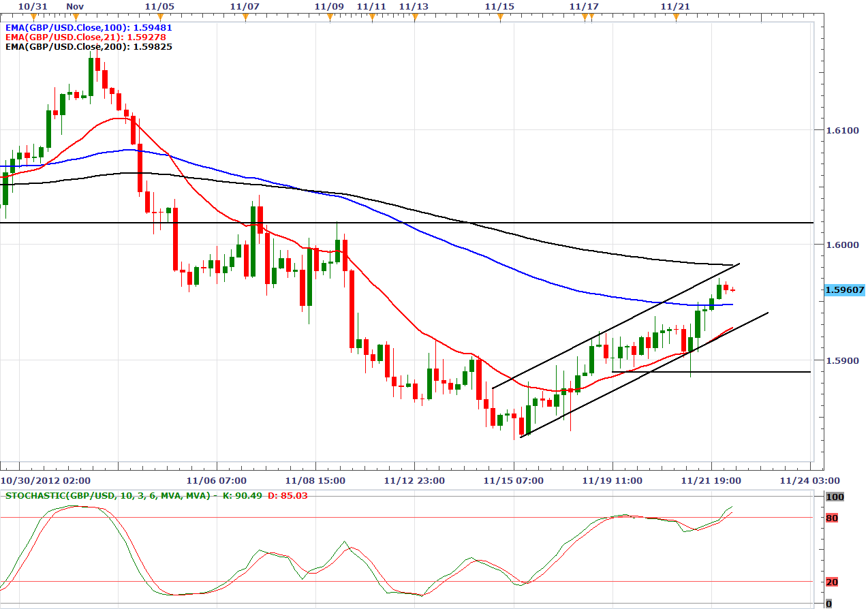The height and width of the screenshot is (609, 868).
Task: Select the 11/13 orange date marker
Action: coord(414,18)
